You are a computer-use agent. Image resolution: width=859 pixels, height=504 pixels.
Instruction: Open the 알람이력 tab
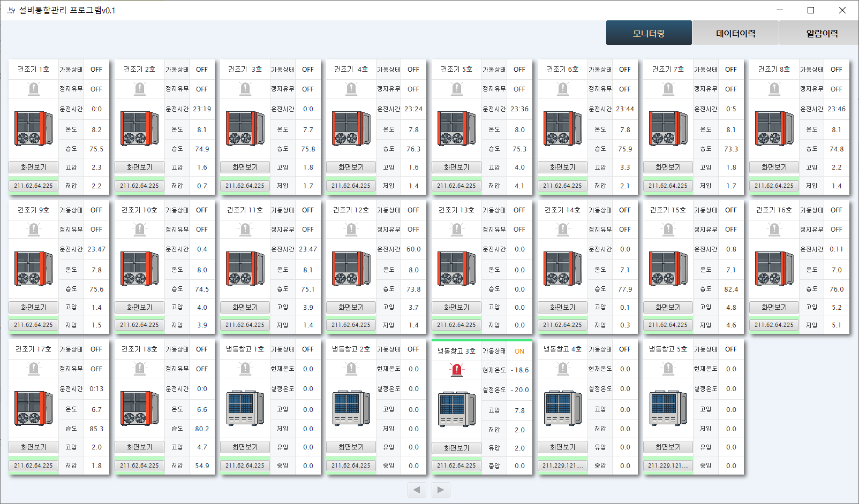point(822,33)
